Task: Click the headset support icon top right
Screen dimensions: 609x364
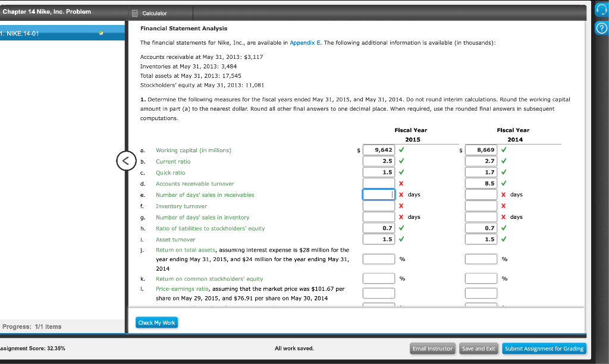Action: tap(602, 8)
